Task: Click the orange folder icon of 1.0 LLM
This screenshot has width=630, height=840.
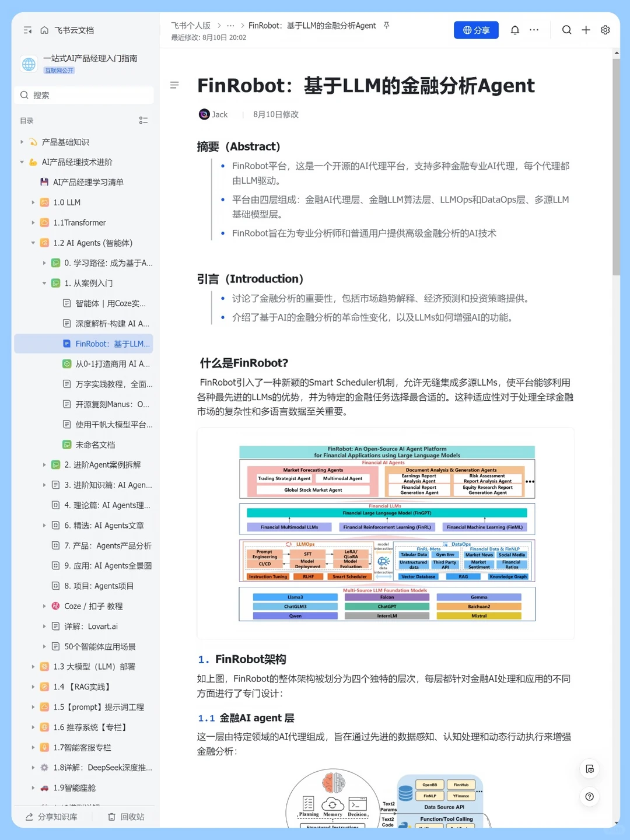Action: click(x=44, y=202)
